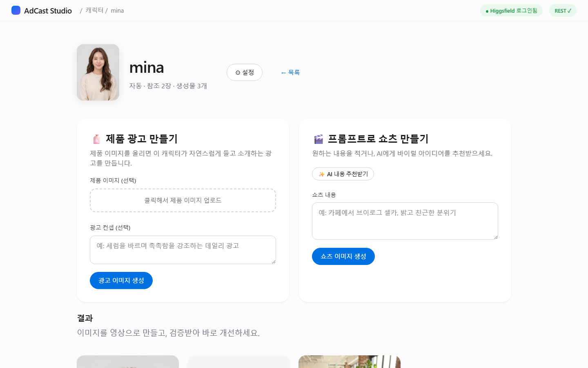Click the Higgsfield 로그인됨 status badge

click(511, 11)
